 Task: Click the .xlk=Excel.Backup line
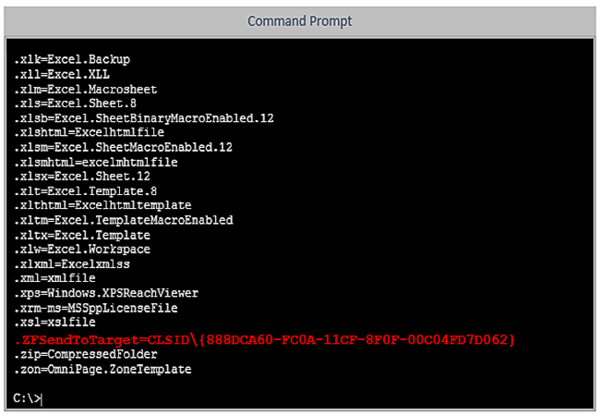(72, 60)
